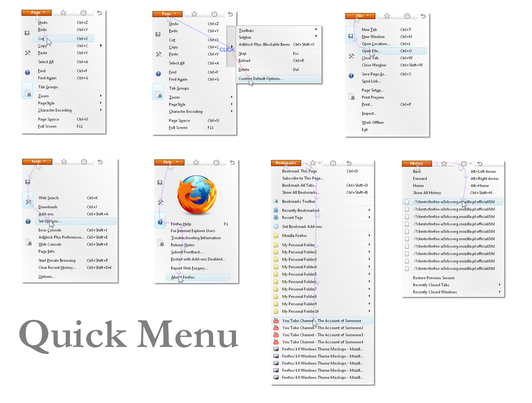Click the star icon beside the History button
532x403 pixels.
click(444, 164)
